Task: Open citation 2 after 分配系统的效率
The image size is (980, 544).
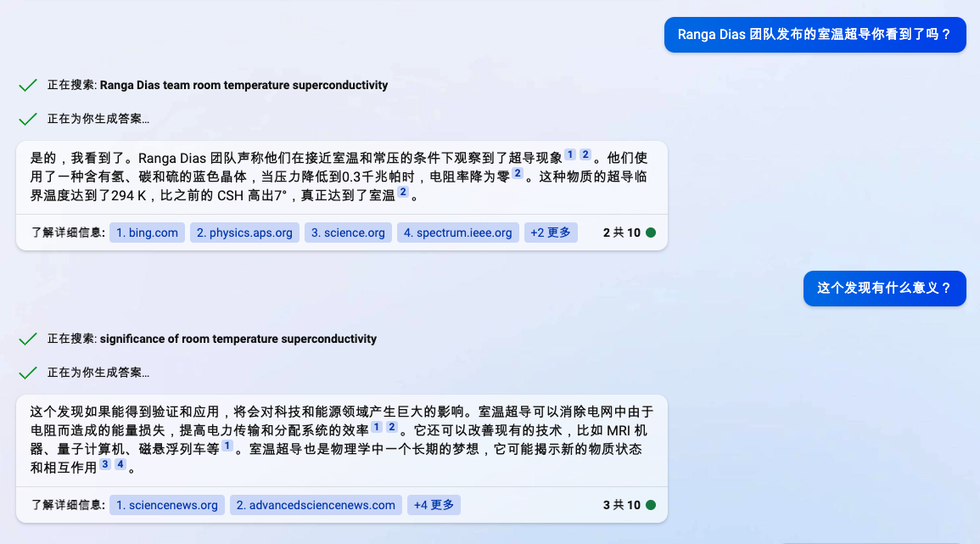Action: [392, 427]
